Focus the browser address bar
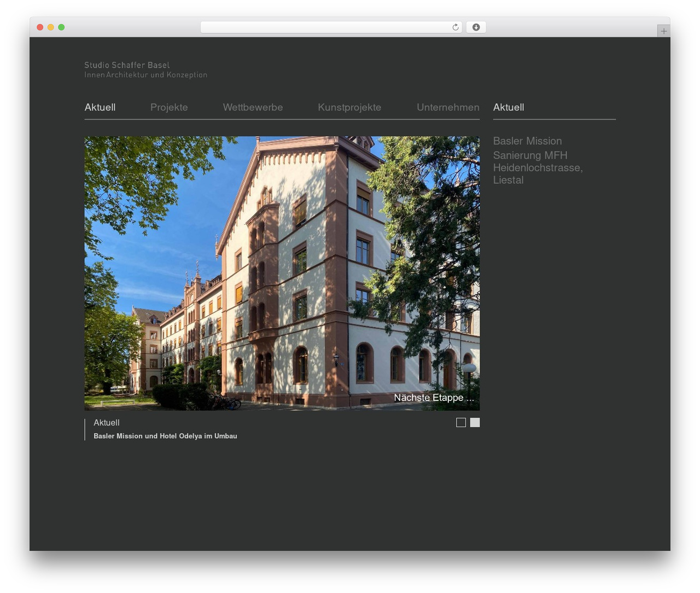The image size is (700, 593). click(x=331, y=27)
